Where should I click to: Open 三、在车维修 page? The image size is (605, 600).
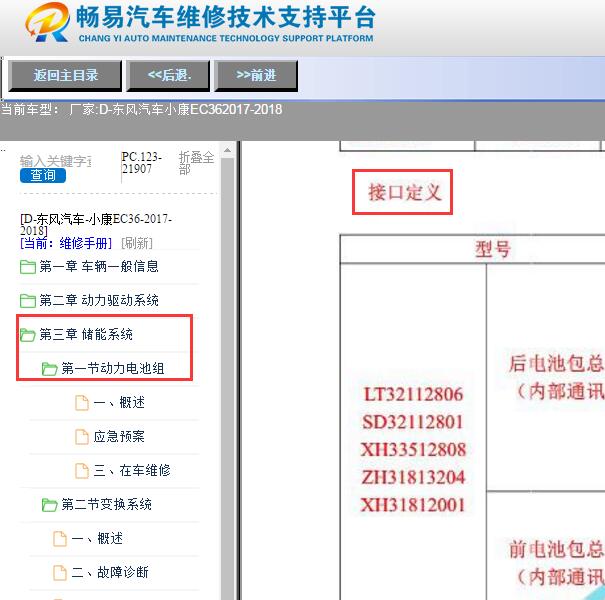(132, 470)
